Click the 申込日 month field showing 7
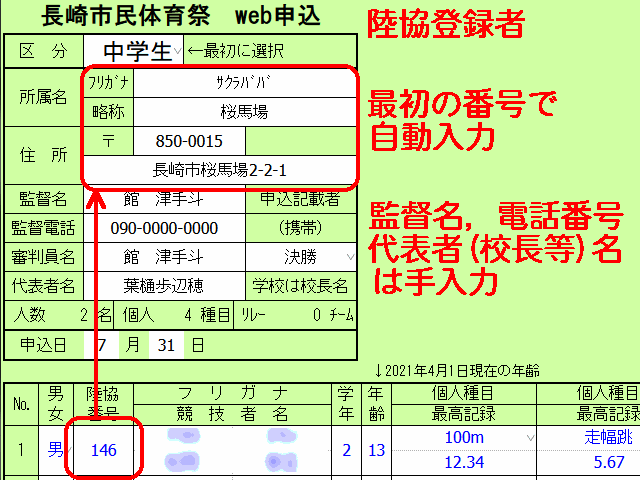Screen dimensions: 640x480 [x=101, y=345]
